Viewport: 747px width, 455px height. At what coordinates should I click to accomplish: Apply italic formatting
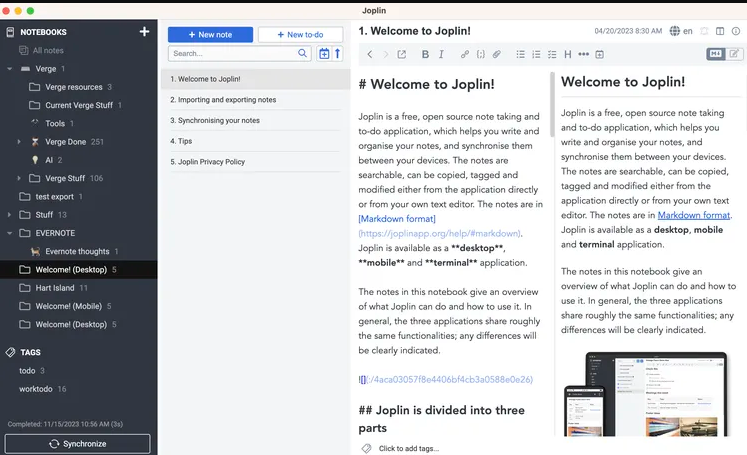[x=441, y=54]
